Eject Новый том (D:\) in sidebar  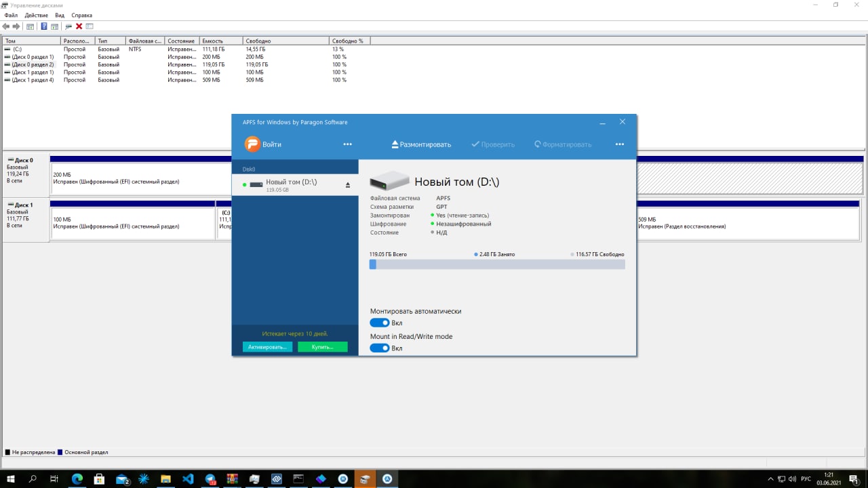(348, 185)
